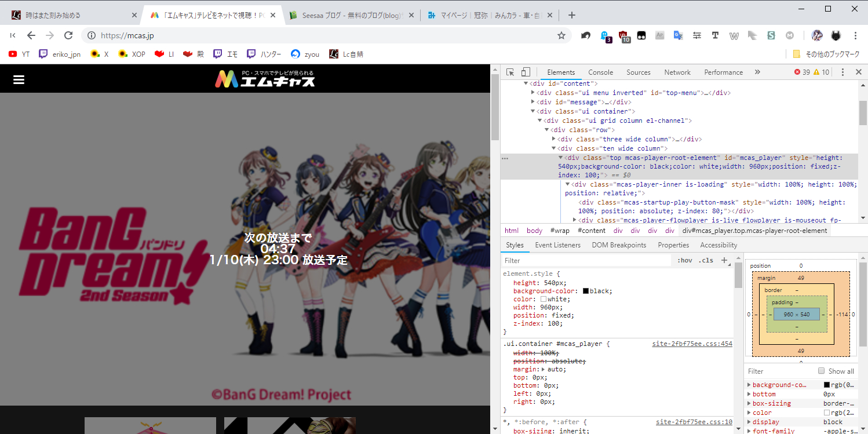Collapse the div id="content" node
This screenshot has width=868, height=434.
(x=526, y=83)
